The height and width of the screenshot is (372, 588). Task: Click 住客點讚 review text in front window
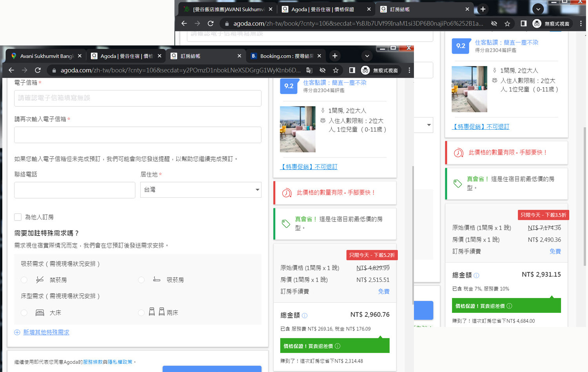(335, 83)
